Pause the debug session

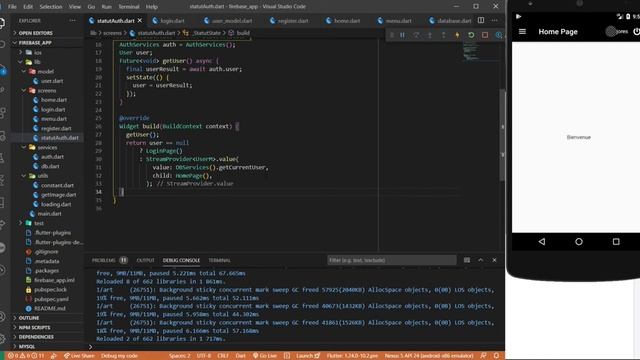(x=402, y=35)
